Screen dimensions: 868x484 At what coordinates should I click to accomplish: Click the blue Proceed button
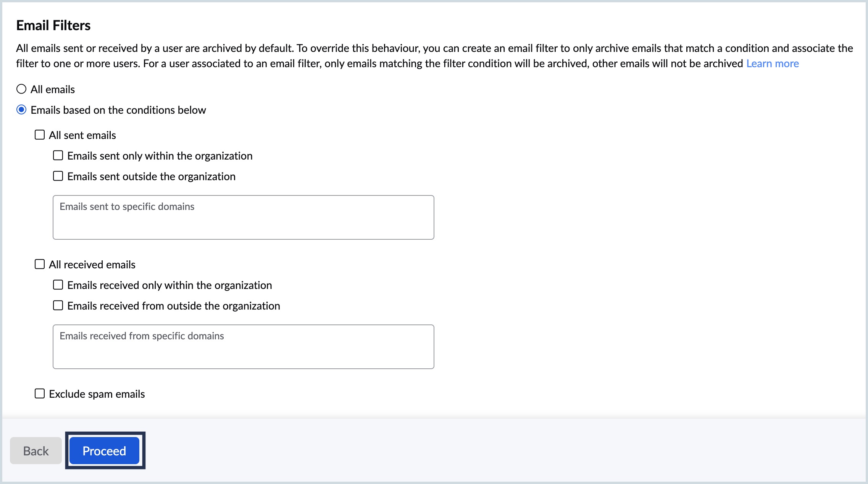104,451
